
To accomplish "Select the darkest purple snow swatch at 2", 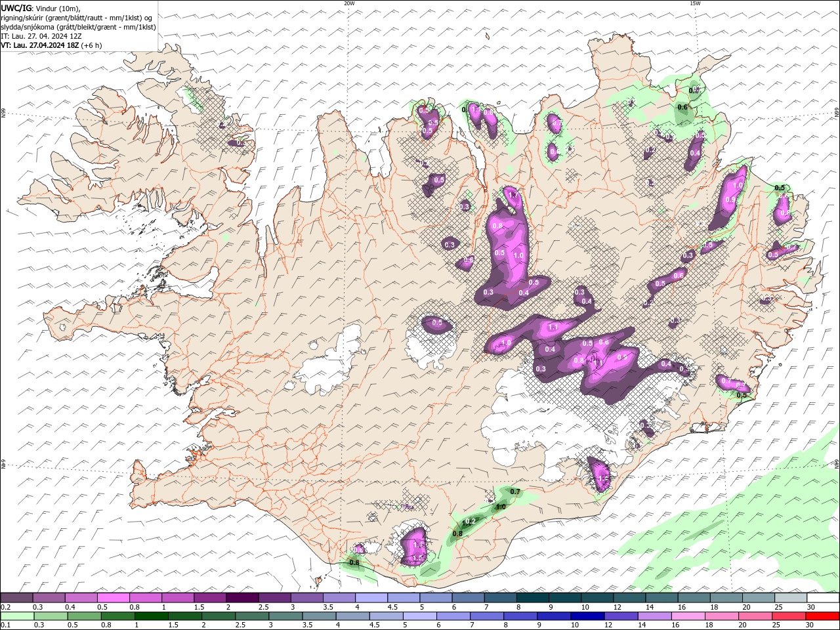I will click(x=241, y=597).
